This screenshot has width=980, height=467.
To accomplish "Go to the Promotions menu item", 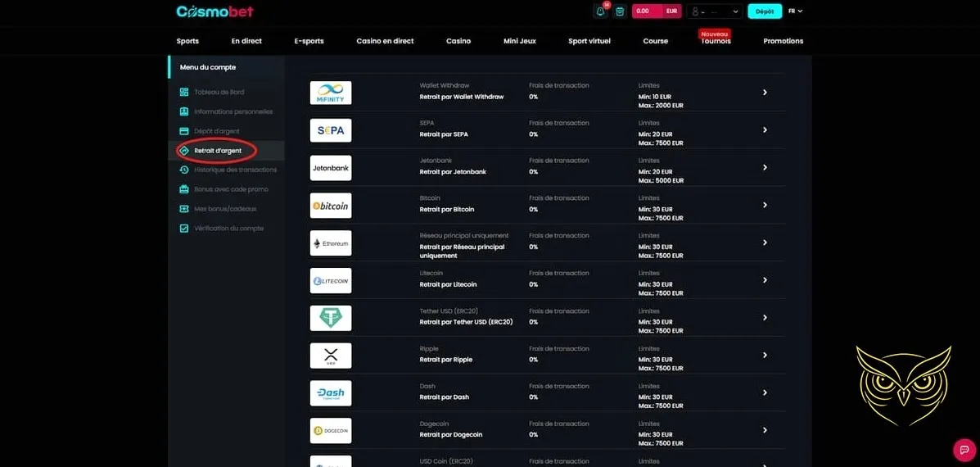I will [x=783, y=41].
